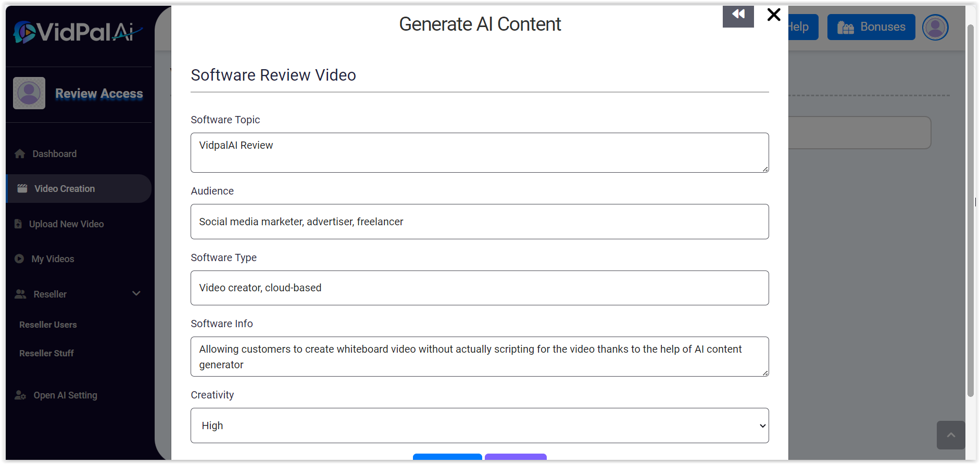Close the Generate AI Content dialog

coord(774,15)
